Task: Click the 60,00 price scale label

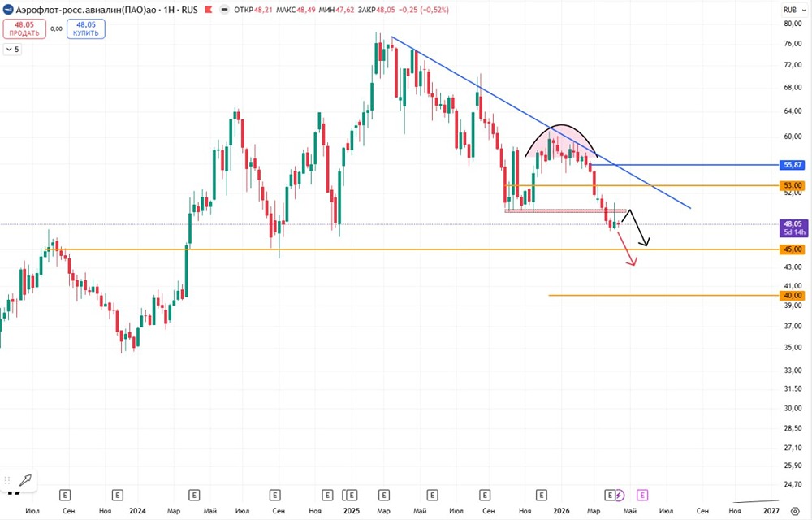Action: coord(793,136)
